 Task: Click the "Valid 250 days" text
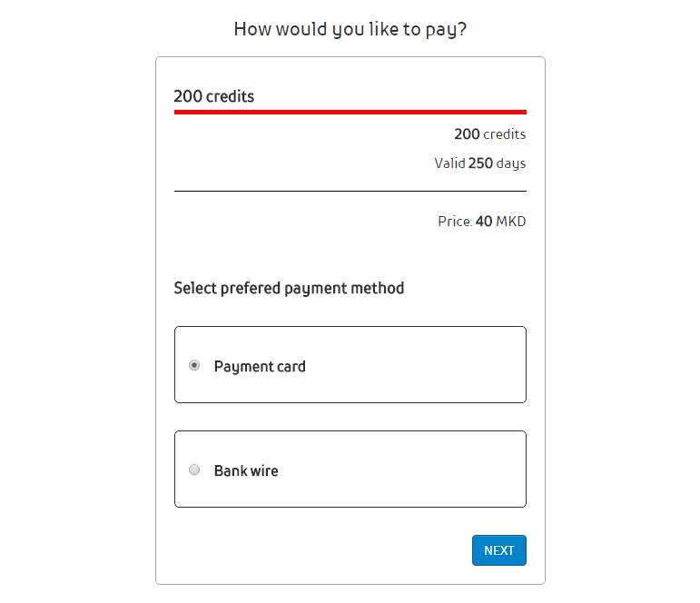tap(480, 163)
